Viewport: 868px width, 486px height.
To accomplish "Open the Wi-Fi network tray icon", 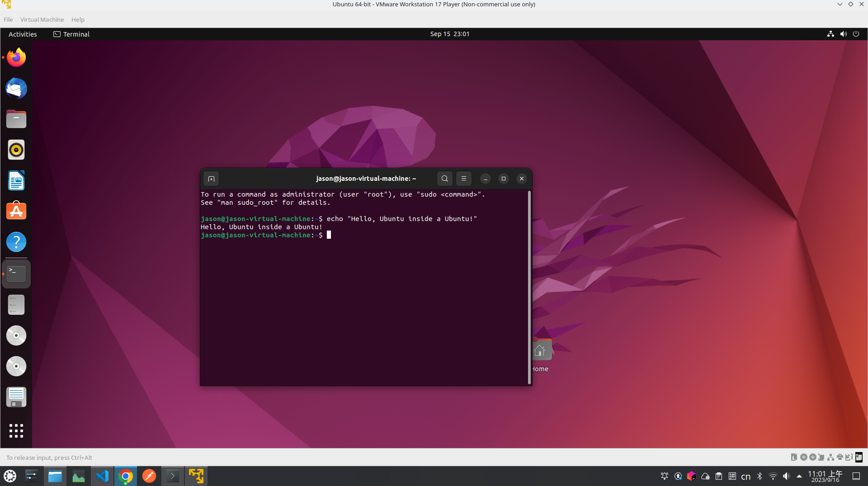I will coord(773,476).
